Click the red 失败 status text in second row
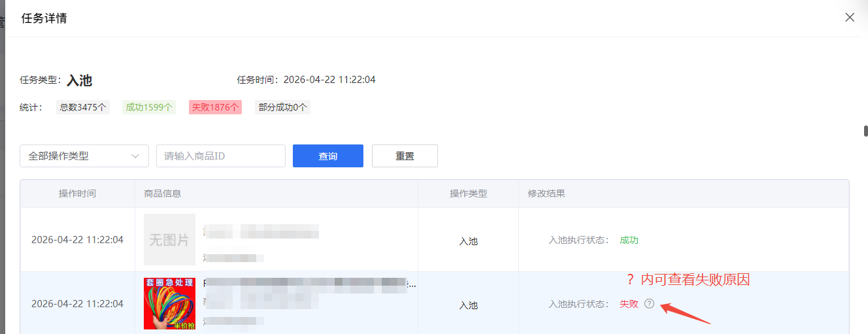Viewport: 868px width, 334px height. pyautogui.click(x=629, y=304)
